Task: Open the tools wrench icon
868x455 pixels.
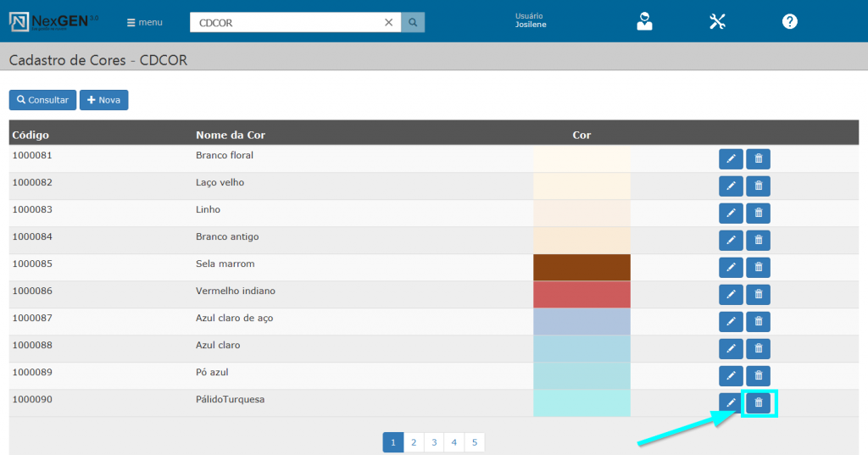Action: tap(717, 22)
